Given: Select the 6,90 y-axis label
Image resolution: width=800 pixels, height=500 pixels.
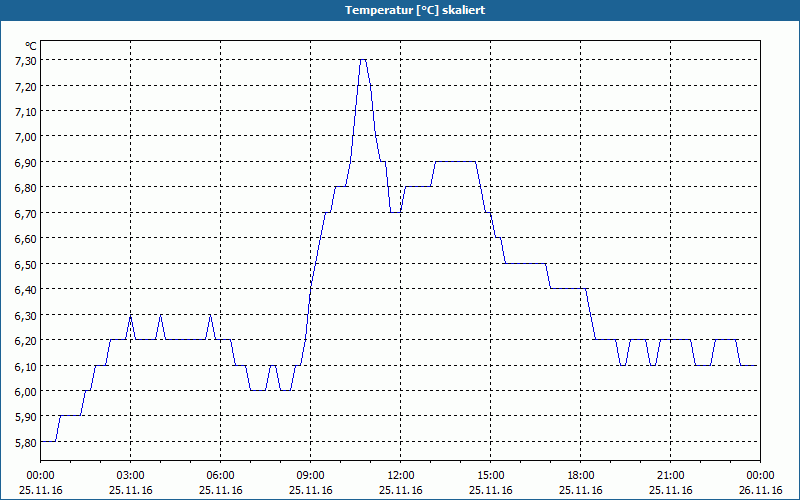Looking at the screenshot, I should (x=26, y=162).
